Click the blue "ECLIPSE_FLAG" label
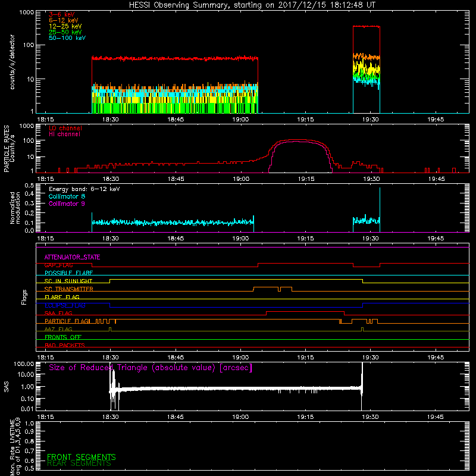The image size is (476, 476). click(x=65, y=305)
